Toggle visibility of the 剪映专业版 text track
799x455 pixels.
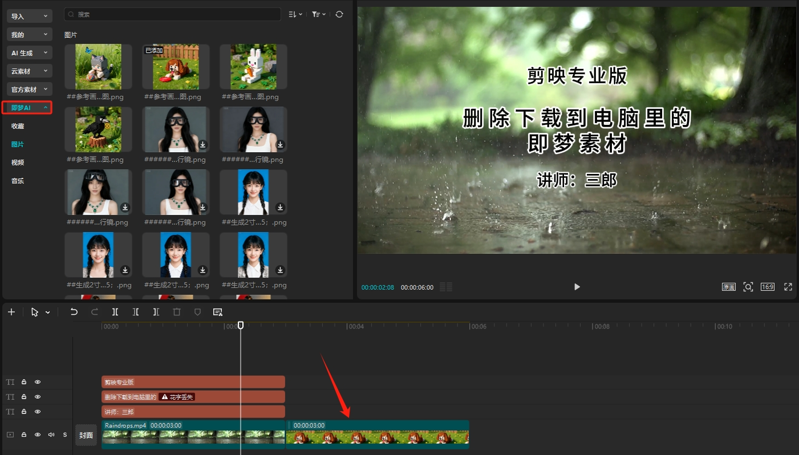[x=38, y=382]
